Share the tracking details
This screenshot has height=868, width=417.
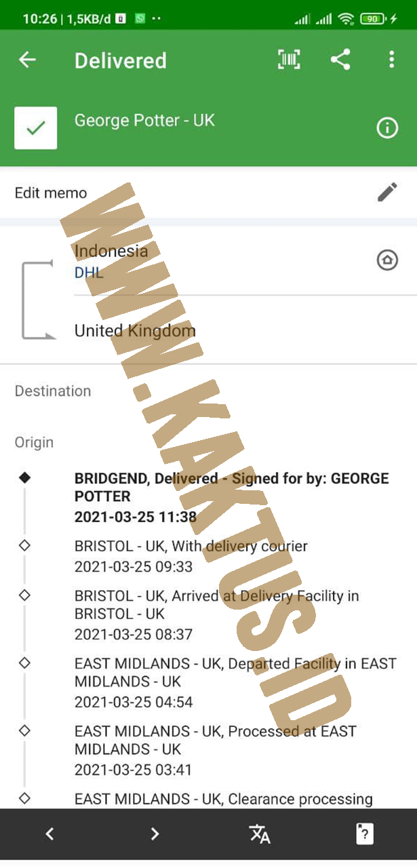[x=340, y=60]
